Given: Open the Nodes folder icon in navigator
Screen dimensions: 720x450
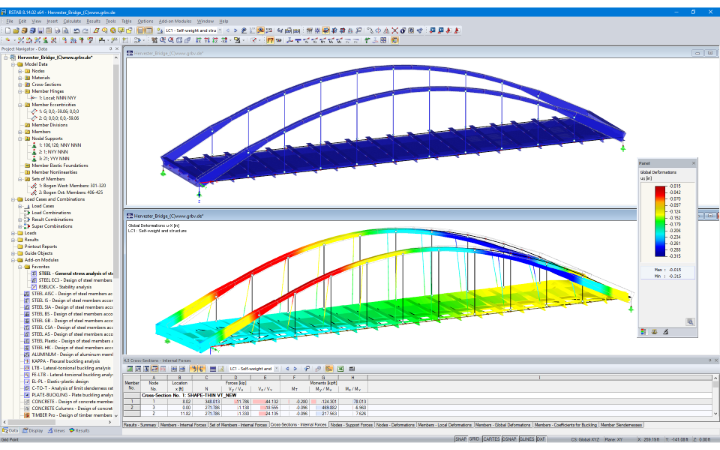Looking at the screenshot, I should click(x=28, y=71).
